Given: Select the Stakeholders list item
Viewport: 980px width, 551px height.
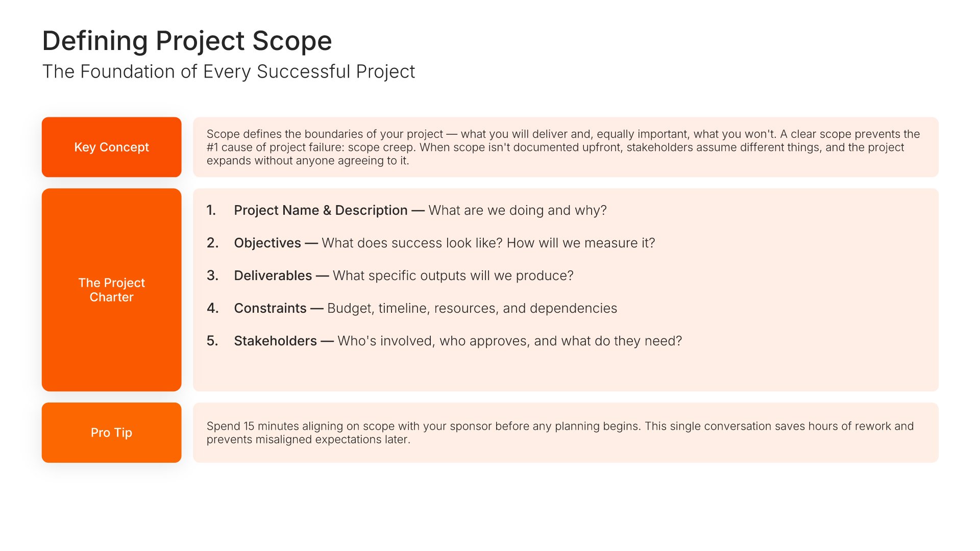Looking at the screenshot, I should click(444, 341).
